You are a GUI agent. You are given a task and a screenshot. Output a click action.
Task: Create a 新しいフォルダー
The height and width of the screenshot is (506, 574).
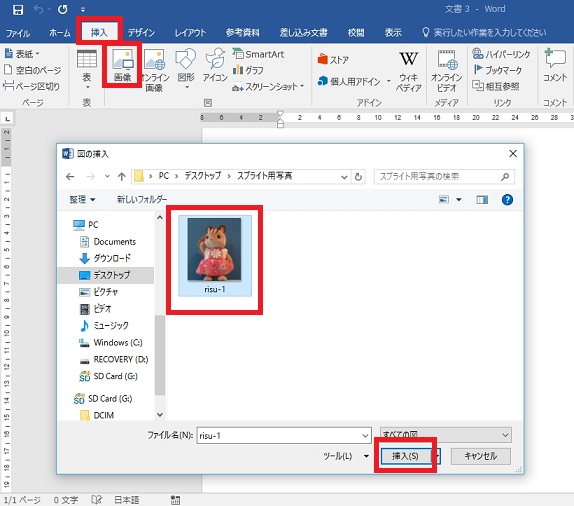[142, 199]
